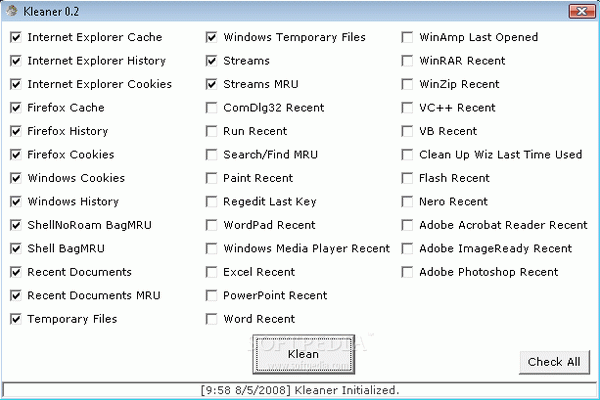Click the Check All button

[554, 362]
